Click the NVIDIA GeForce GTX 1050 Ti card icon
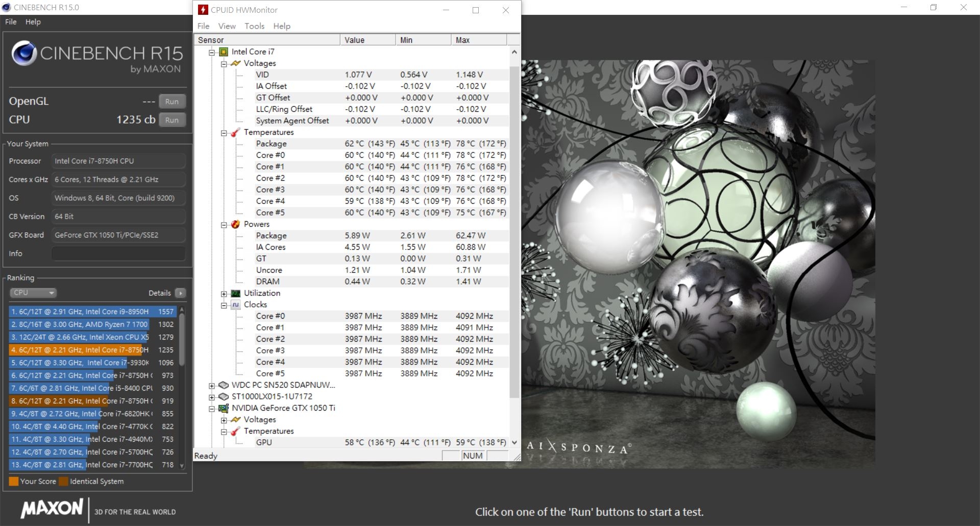Image resolution: width=980 pixels, height=526 pixels. 224,408
